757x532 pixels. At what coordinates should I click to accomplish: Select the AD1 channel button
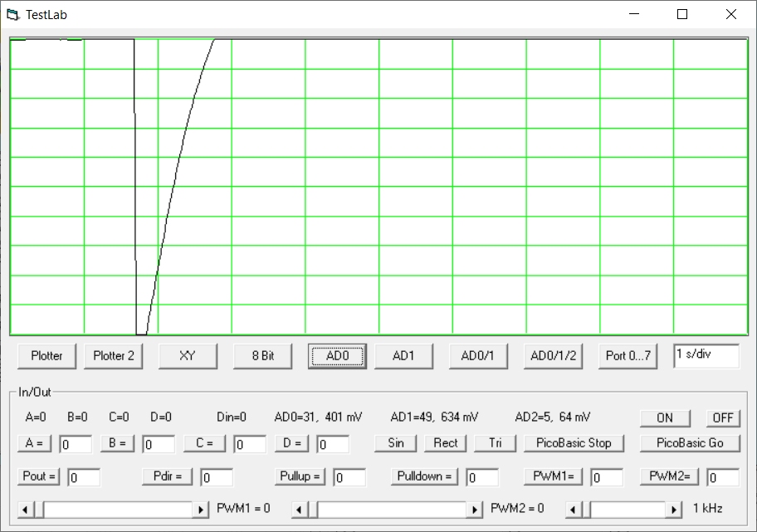point(403,356)
